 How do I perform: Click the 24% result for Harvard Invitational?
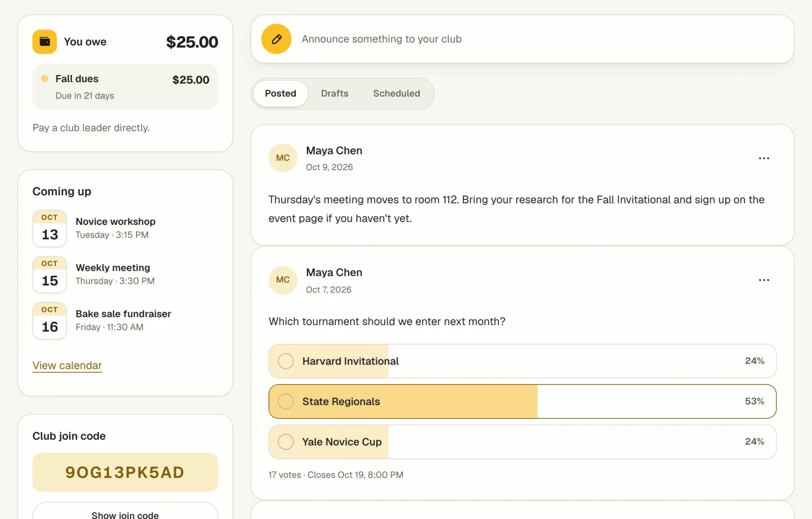755,361
